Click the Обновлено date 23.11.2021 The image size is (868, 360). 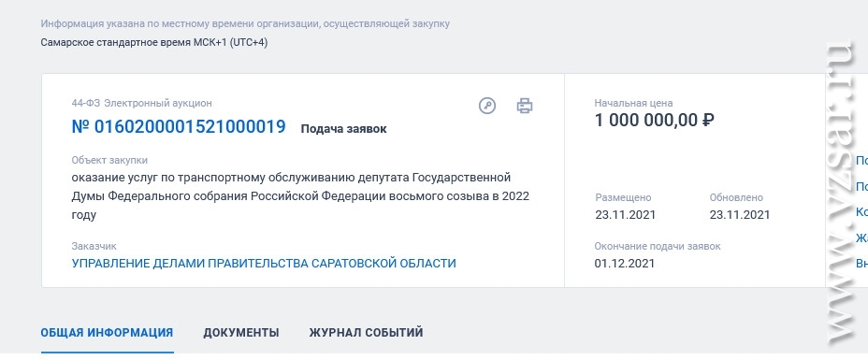pos(740,215)
